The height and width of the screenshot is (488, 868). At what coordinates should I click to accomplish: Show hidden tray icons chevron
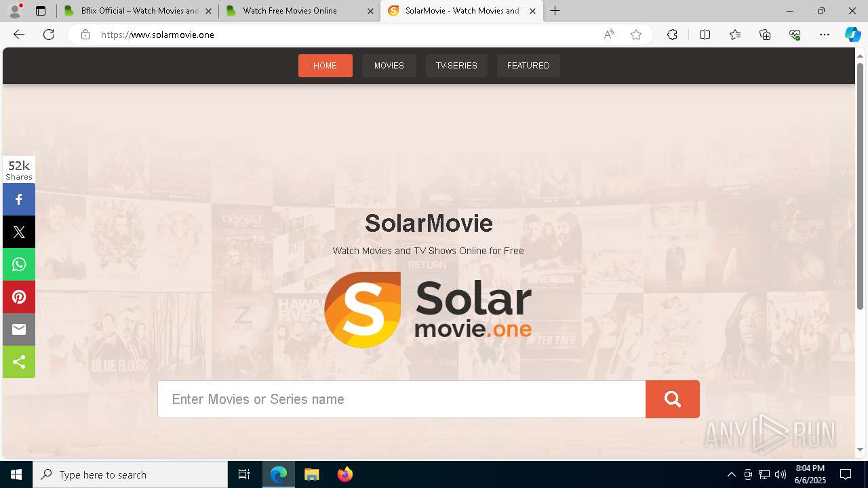731,474
